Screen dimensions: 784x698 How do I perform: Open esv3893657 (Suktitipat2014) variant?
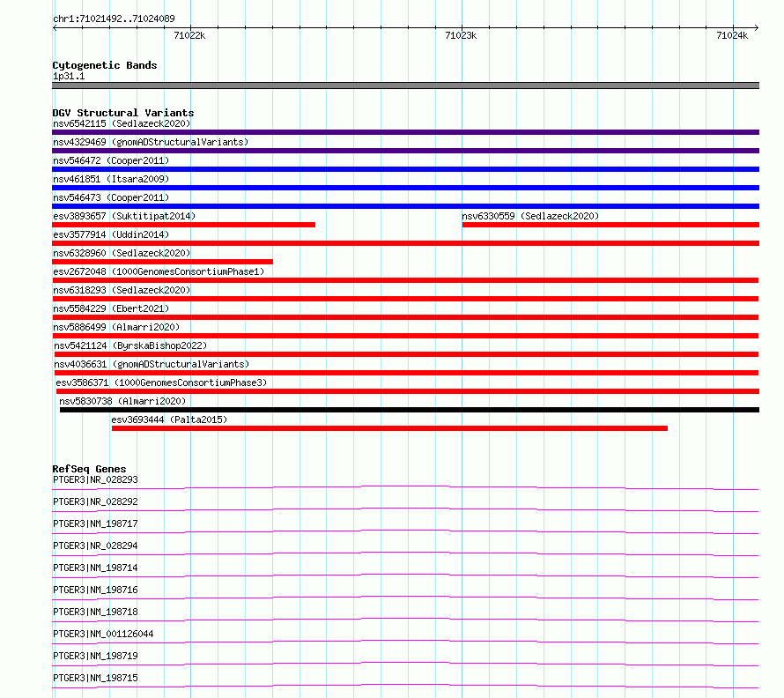click(124, 216)
